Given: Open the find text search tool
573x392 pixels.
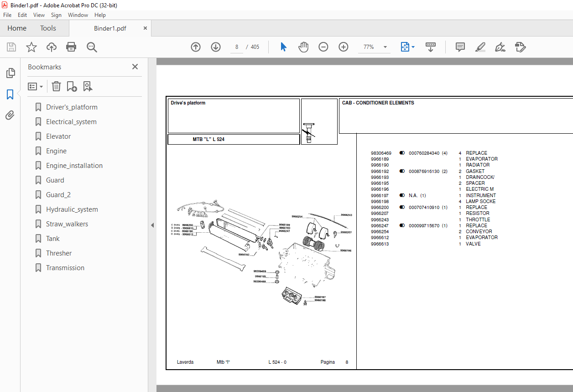Looking at the screenshot, I should point(92,47).
